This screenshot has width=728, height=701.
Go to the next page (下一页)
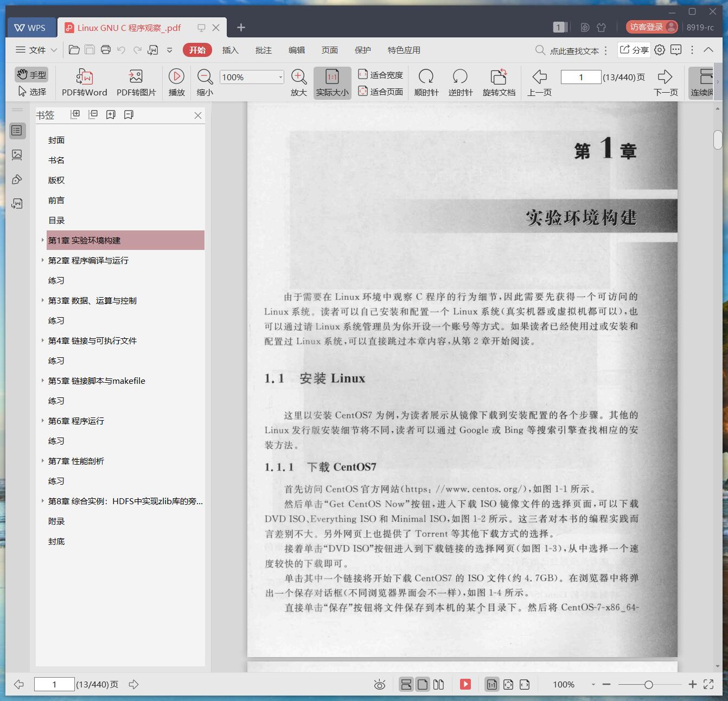pyautogui.click(x=666, y=82)
